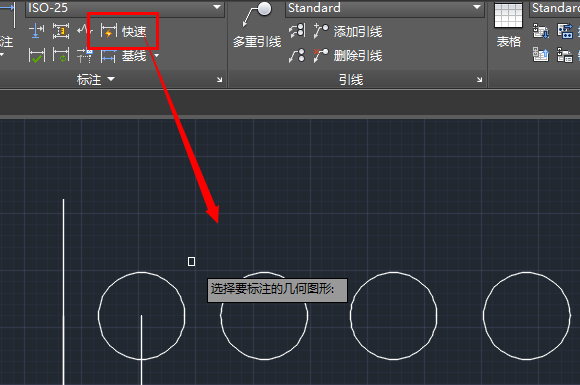Image resolution: width=580 pixels, height=385 pixels.
Task: Click the Download from Source table icon
Action: pyautogui.click(x=540, y=31)
